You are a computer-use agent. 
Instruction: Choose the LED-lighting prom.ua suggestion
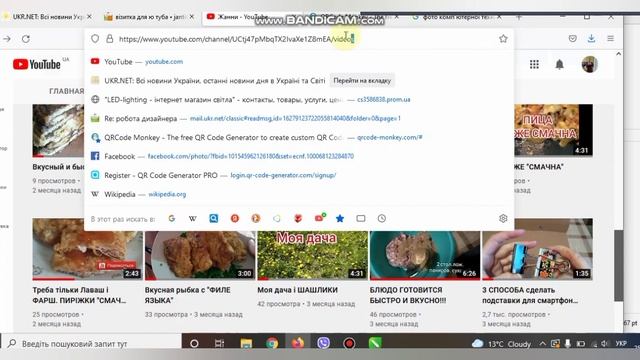click(x=299, y=100)
